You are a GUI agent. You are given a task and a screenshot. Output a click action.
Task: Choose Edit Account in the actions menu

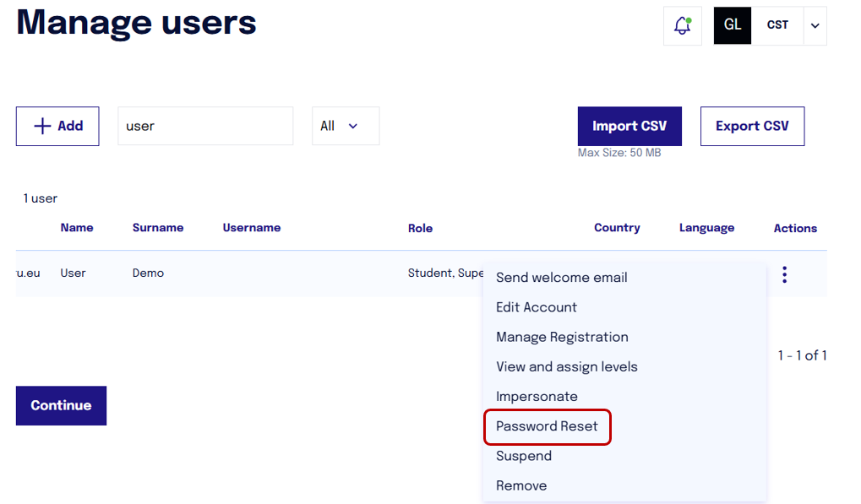[x=537, y=307]
